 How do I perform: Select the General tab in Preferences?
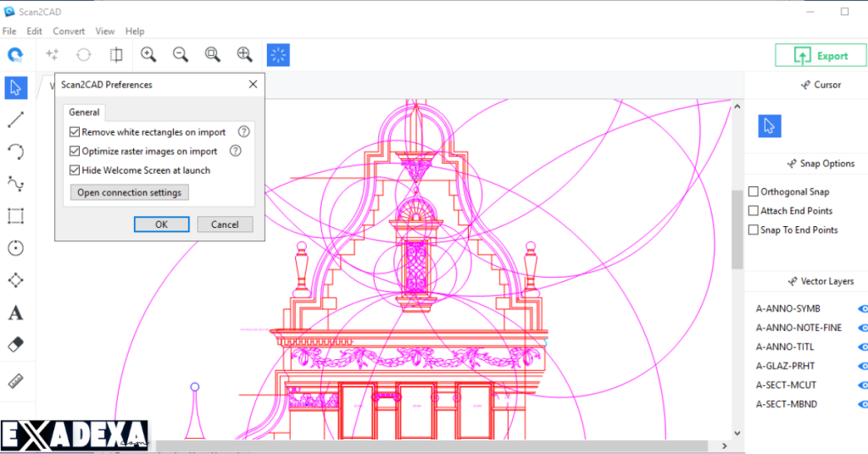coord(84,113)
